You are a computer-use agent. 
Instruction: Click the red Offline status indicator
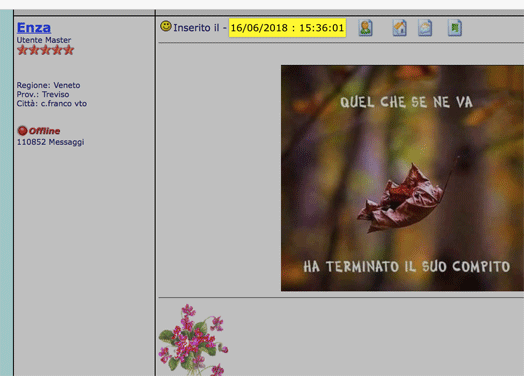[39, 131]
